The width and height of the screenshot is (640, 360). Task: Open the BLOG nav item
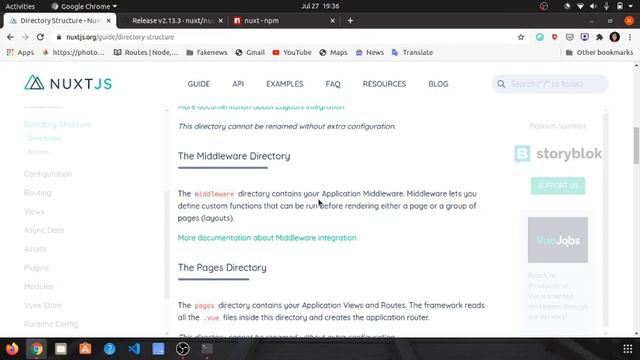coord(438,84)
